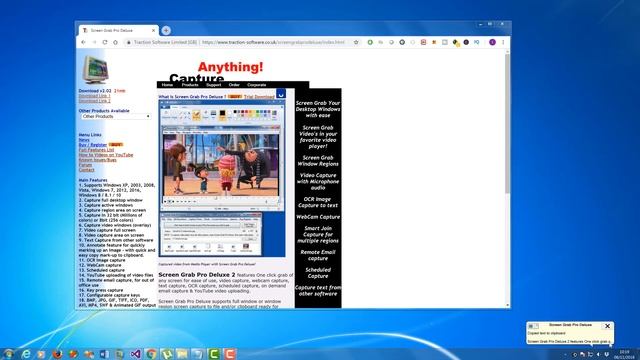Open the Forum link

pyautogui.click(x=85, y=165)
